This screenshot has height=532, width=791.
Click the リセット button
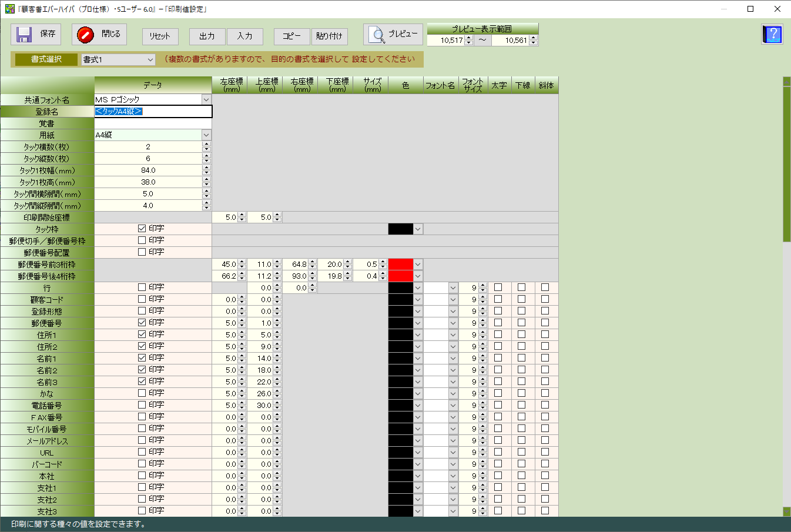click(x=160, y=36)
